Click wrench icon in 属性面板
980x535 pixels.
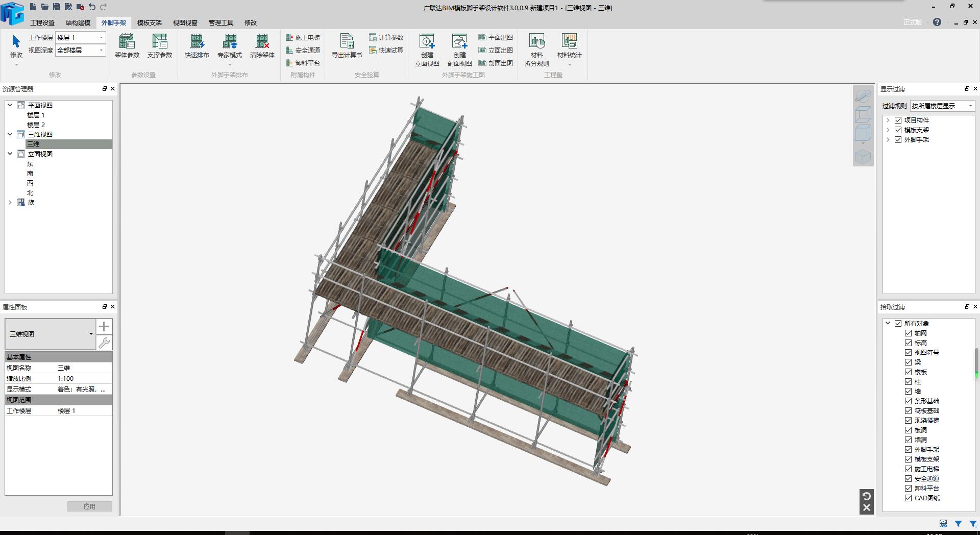(104, 343)
